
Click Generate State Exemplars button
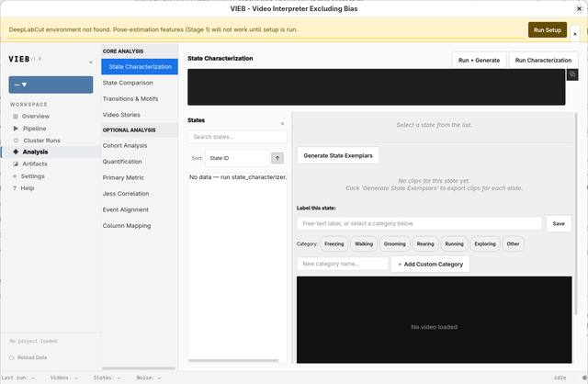pyautogui.click(x=338, y=155)
